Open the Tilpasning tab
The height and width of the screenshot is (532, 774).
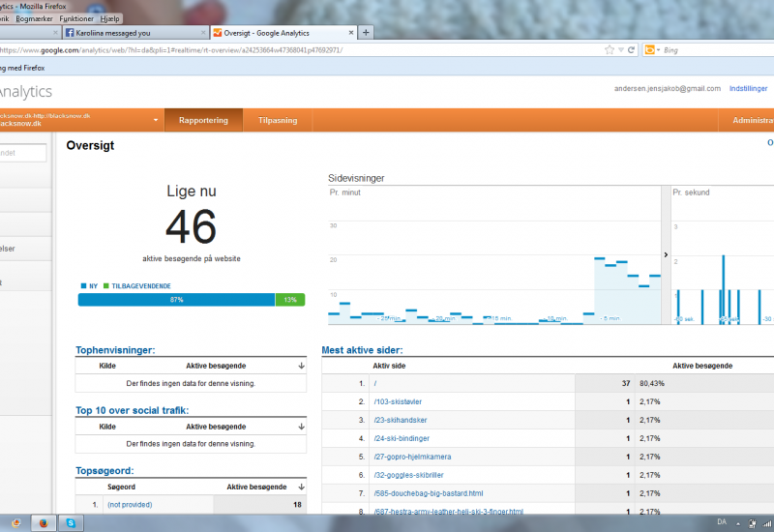[278, 121]
